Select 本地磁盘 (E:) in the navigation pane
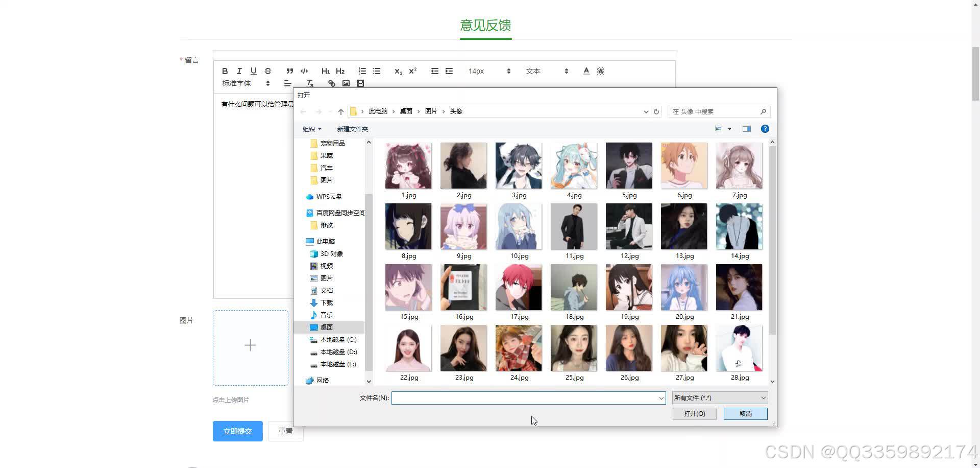 click(x=338, y=364)
